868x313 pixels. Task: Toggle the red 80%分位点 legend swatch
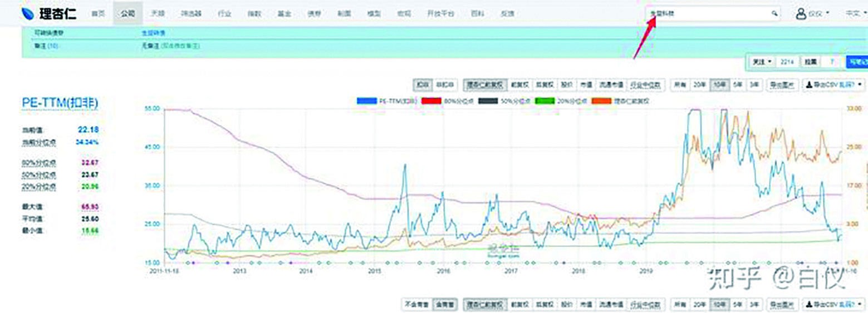(431, 101)
